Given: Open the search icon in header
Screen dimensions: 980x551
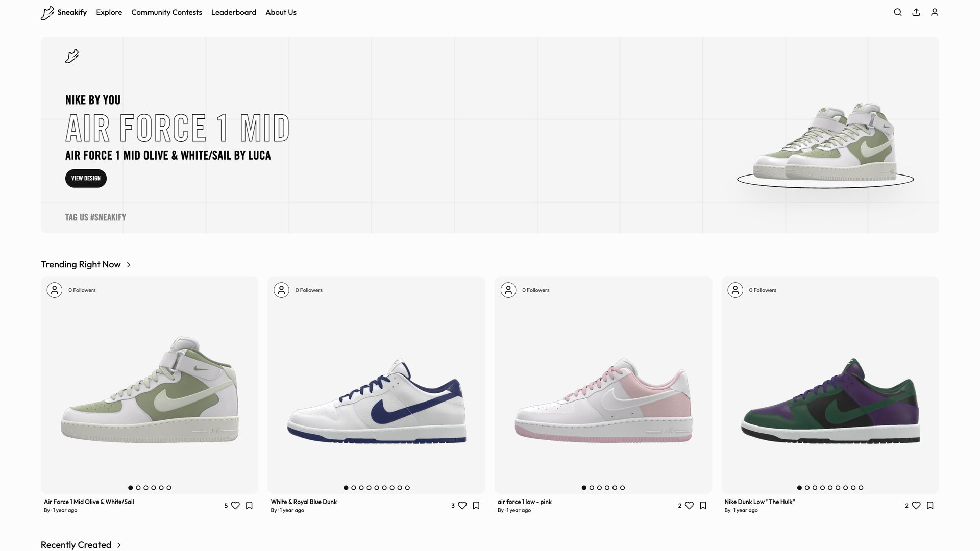Looking at the screenshot, I should pos(898,12).
